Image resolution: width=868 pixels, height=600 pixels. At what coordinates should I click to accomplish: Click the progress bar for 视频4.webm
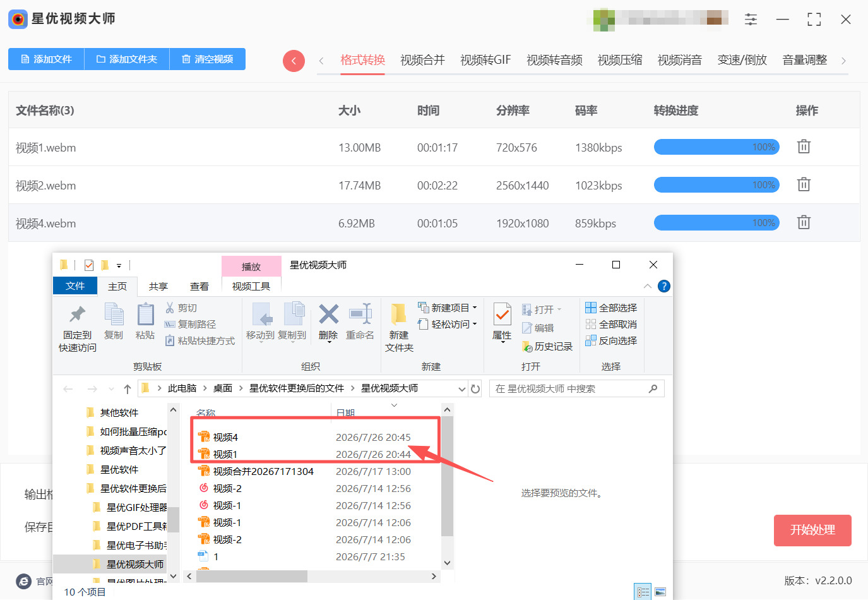point(716,223)
